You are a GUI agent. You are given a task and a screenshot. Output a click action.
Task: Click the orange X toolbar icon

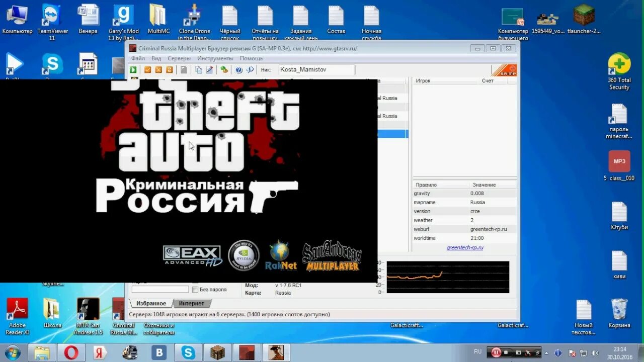coord(158,70)
